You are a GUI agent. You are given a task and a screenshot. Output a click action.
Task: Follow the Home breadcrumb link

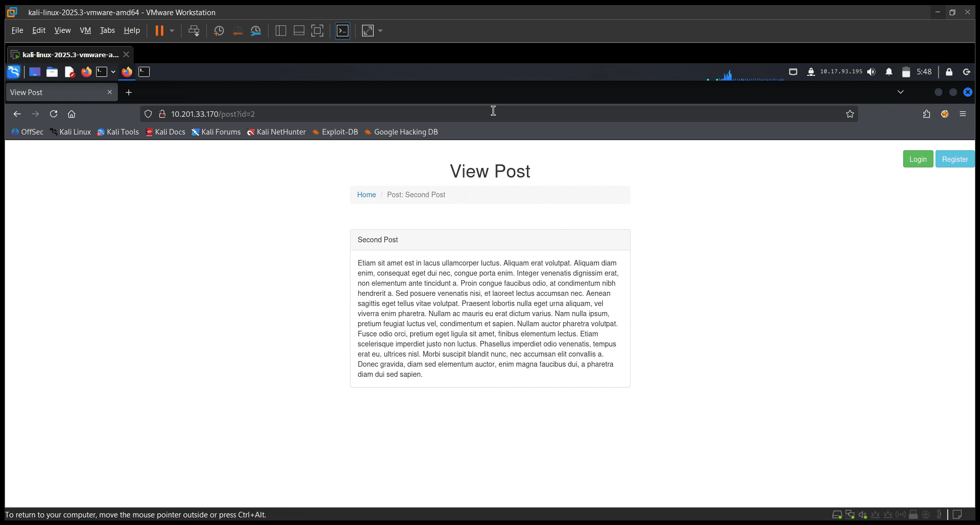(x=366, y=195)
